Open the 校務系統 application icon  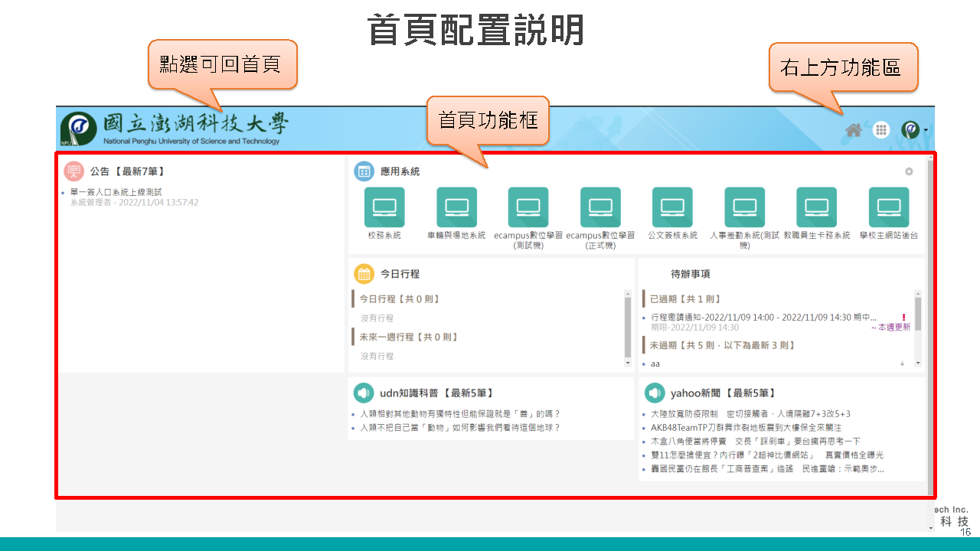point(384,207)
